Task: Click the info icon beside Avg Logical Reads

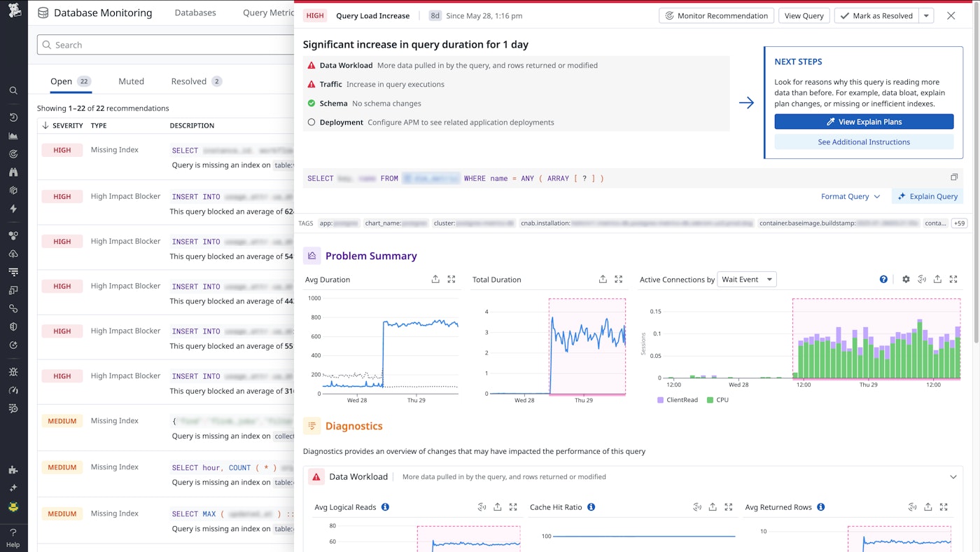Action: (x=385, y=507)
